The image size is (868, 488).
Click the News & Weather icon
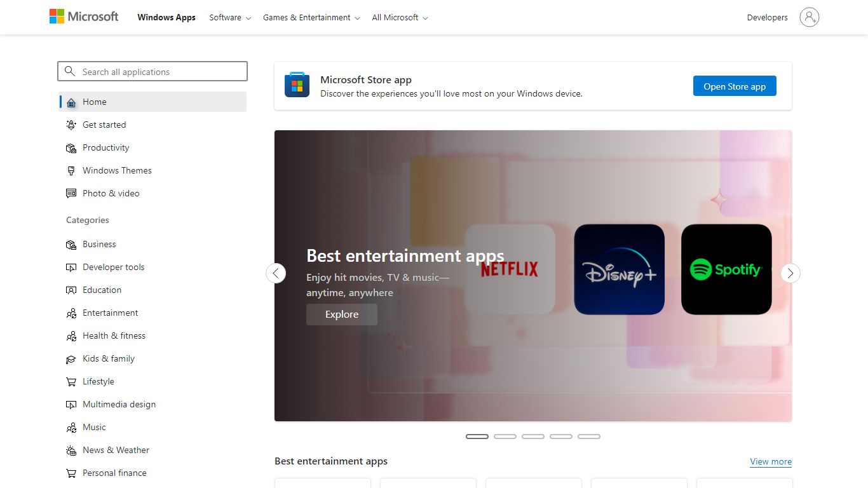pos(71,450)
